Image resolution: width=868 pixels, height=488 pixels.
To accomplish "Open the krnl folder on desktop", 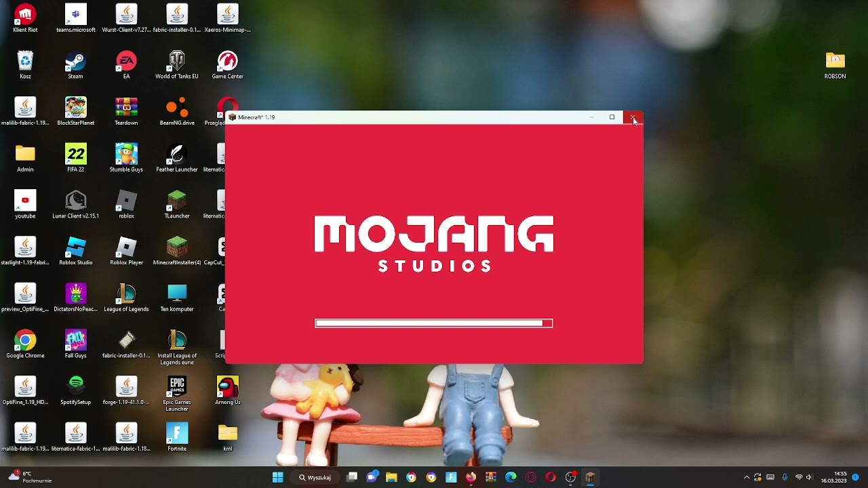I will [227, 437].
